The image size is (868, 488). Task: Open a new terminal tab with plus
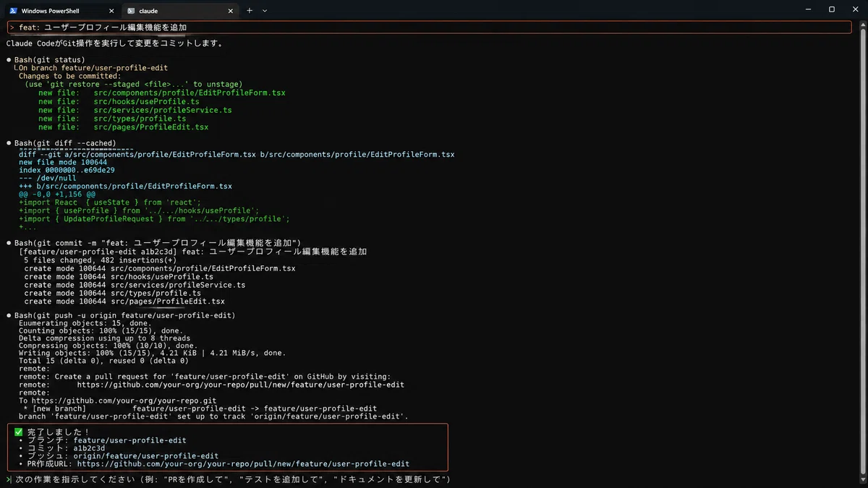[250, 11]
